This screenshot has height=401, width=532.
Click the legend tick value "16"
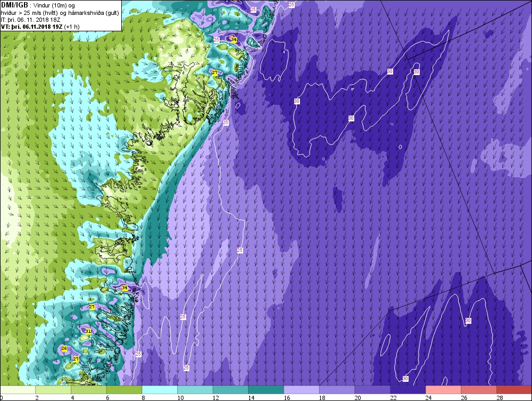click(x=287, y=398)
